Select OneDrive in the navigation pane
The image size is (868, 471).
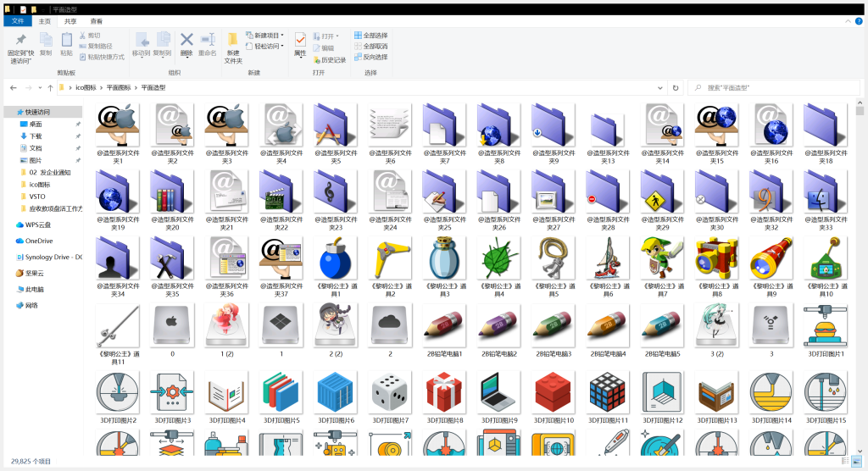38,241
